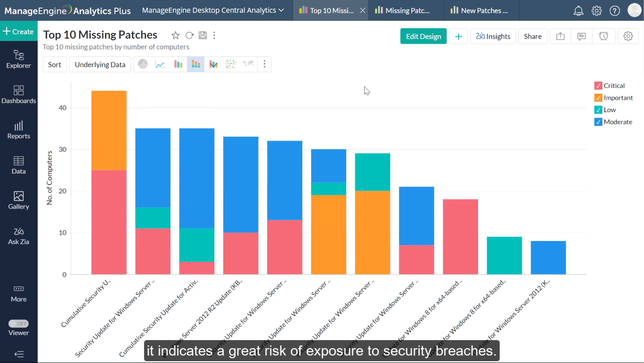Uncheck the Critical legend checkbox
This screenshot has height=363, width=644.
coord(598,86)
